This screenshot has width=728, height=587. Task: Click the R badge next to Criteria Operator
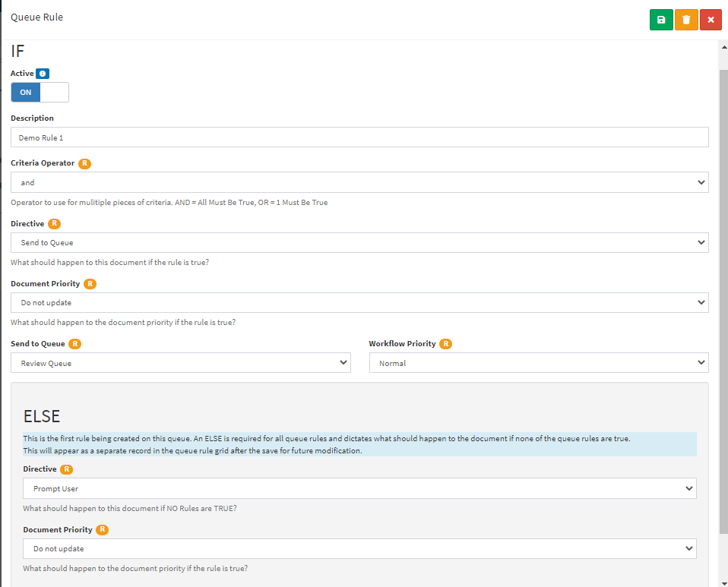point(84,163)
